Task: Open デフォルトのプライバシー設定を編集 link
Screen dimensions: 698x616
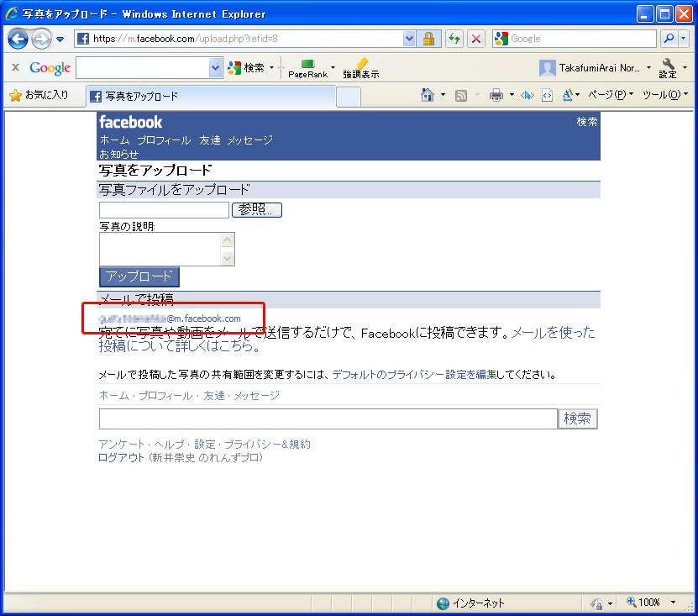Action: [414, 375]
